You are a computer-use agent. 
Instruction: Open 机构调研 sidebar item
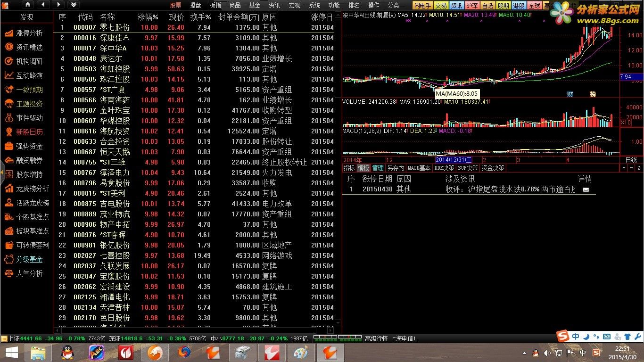coord(24,61)
